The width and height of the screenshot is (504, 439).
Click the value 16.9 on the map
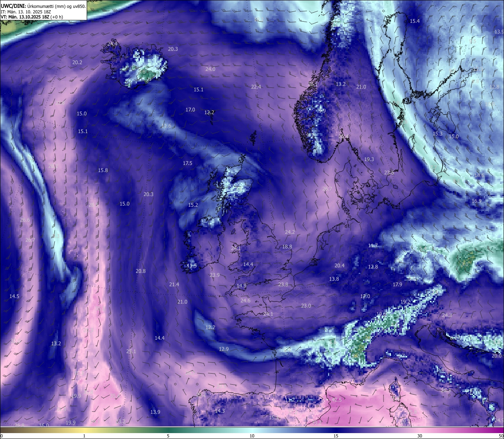[x=476, y=201]
